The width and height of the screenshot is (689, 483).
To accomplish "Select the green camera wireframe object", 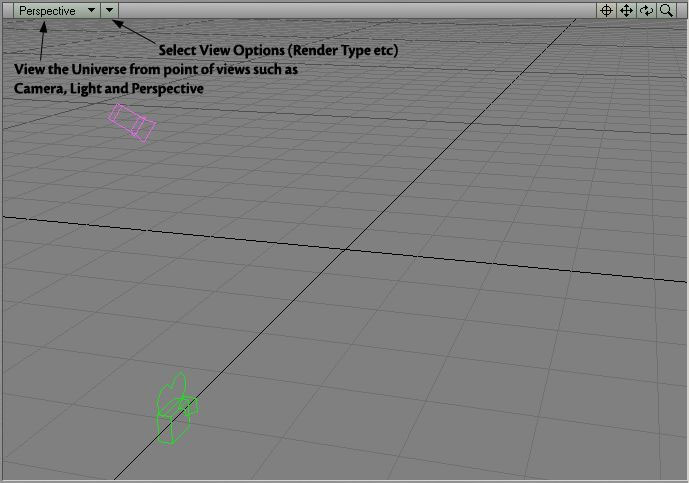I will (x=175, y=412).
